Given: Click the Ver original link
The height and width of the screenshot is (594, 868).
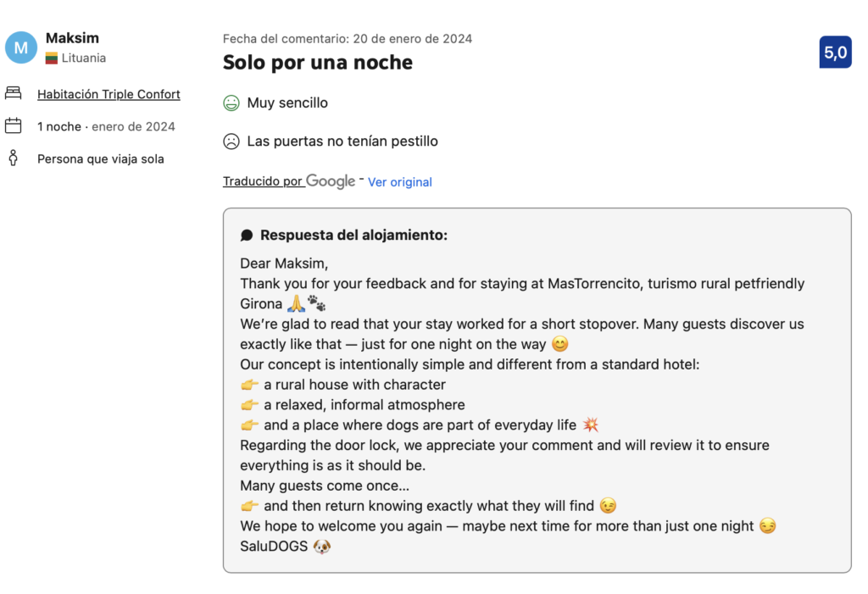Looking at the screenshot, I should 400,182.
